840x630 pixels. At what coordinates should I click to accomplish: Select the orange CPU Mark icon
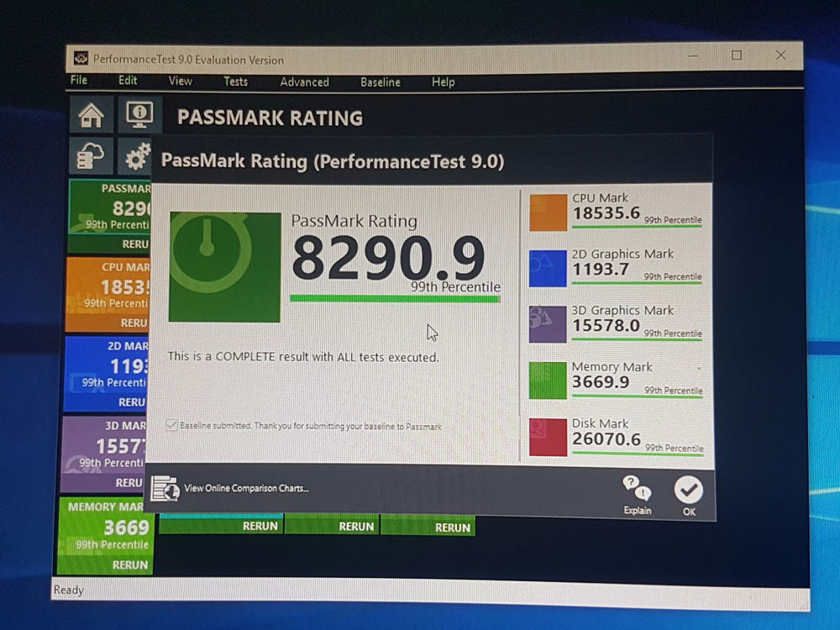[x=548, y=212]
